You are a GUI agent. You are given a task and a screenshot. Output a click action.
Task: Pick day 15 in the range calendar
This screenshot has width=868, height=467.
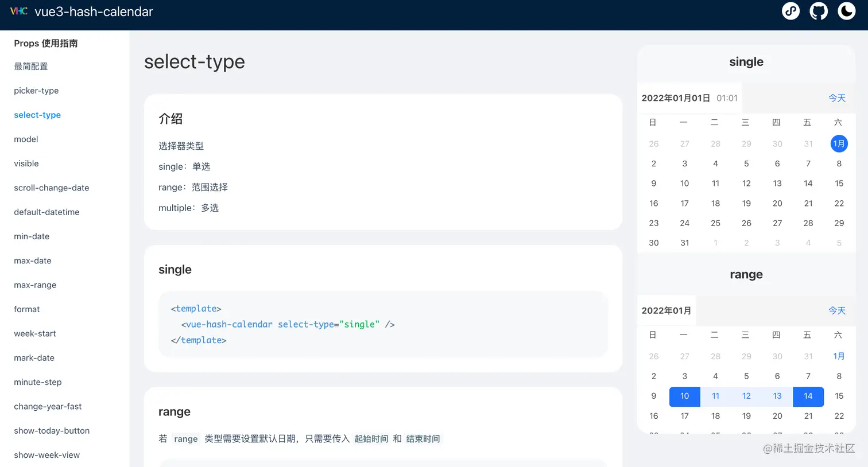(x=839, y=396)
